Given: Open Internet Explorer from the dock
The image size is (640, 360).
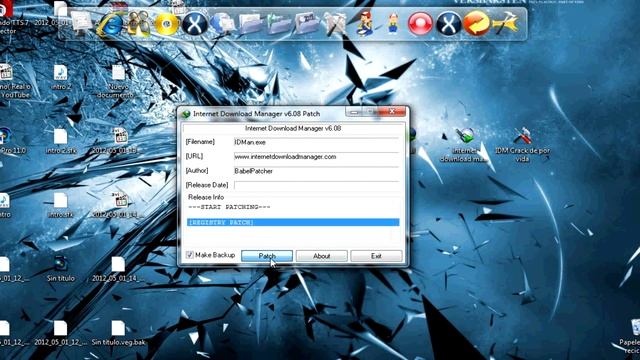Looking at the screenshot, I should [x=110, y=24].
